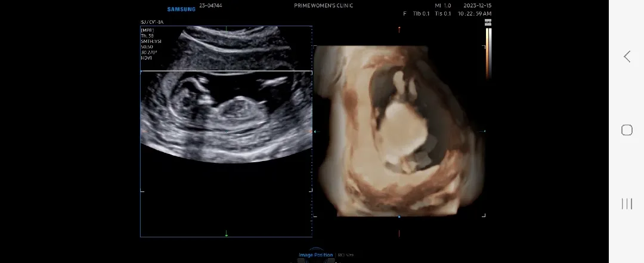Image resolution: width=644 pixels, height=263 pixels.
Task: Click the date 2023-12-15
Action: (x=477, y=6)
